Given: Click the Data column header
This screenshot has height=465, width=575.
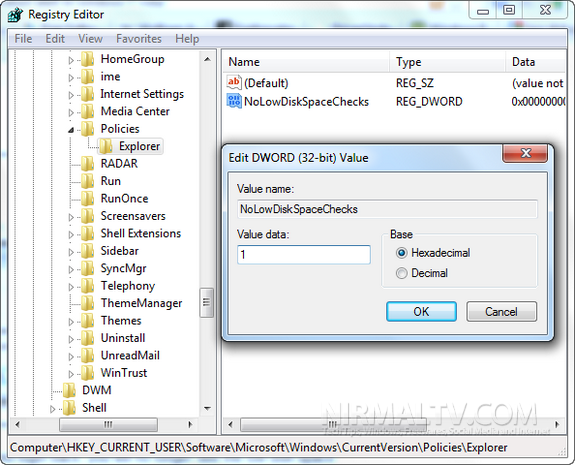Looking at the screenshot, I should [536, 62].
